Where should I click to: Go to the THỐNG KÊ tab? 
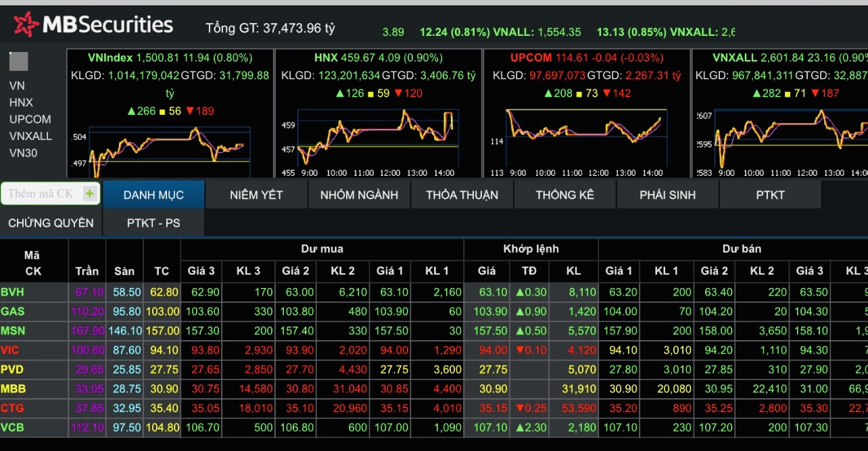564,195
